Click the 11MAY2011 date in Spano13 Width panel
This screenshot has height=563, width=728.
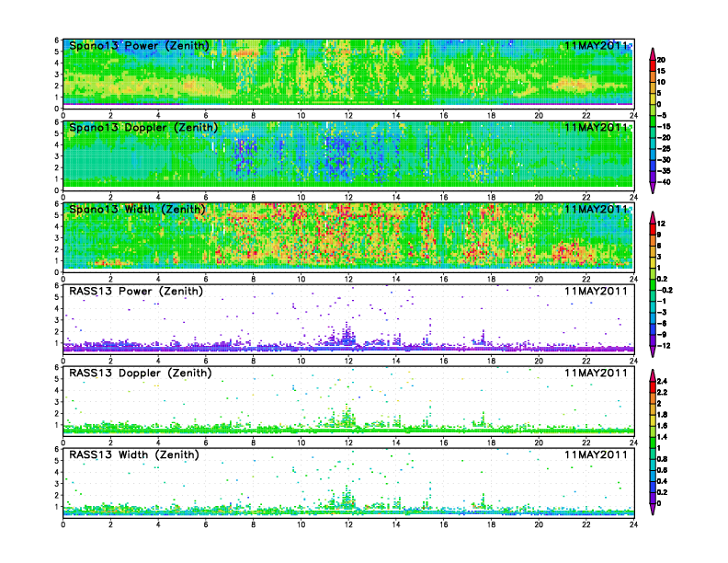point(596,209)
